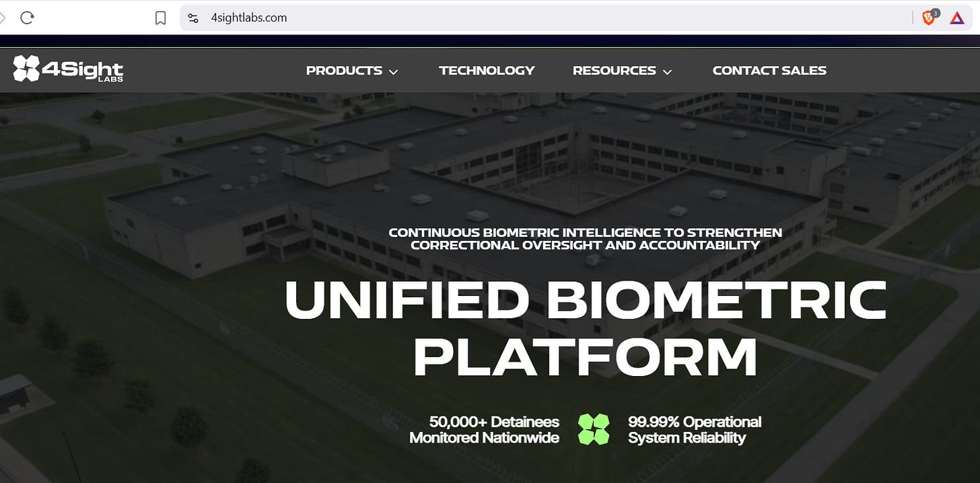Image resolution: width=980 pixels, height=483 pixels.
Task: Open the Technology page
Action: [487, 71]
